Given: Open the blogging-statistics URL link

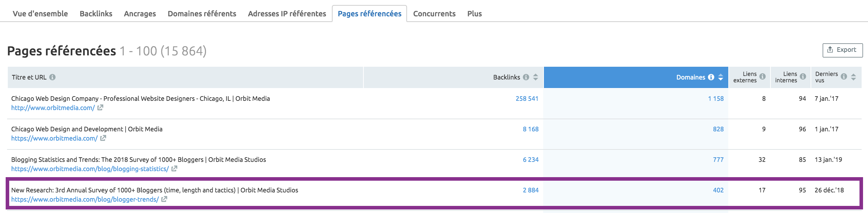Looking at the screenshot, I should pos(90,169).
